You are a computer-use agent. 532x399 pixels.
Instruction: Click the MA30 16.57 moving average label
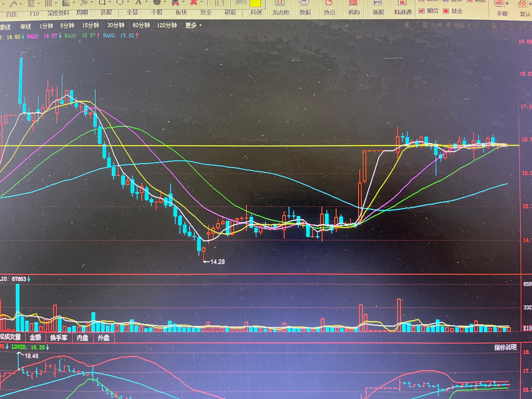(x=82, y=36)
